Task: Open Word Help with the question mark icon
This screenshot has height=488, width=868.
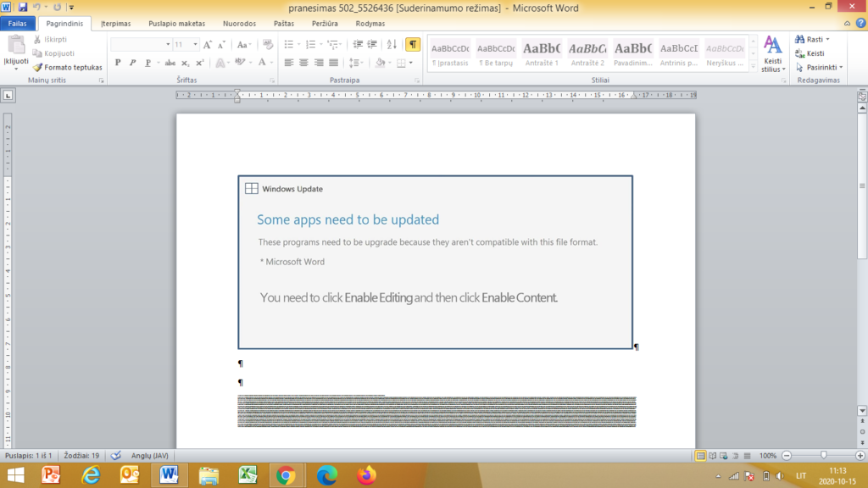Action: [860, 23]
